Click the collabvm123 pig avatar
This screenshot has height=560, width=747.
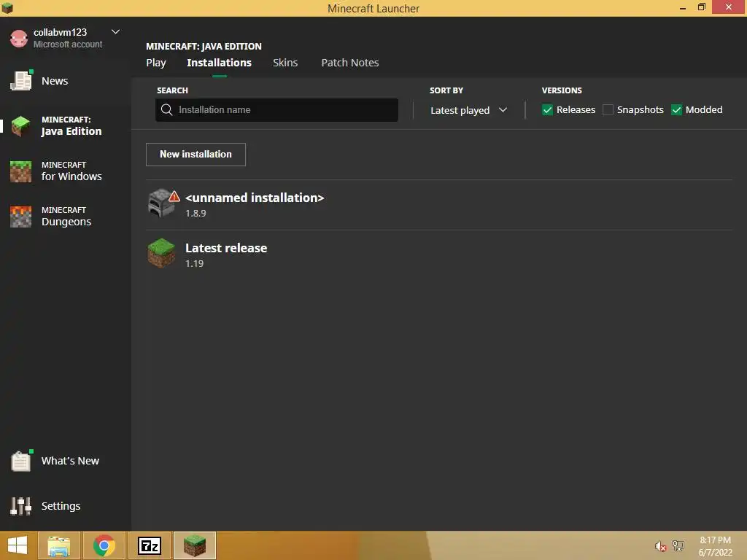[19, 39]
